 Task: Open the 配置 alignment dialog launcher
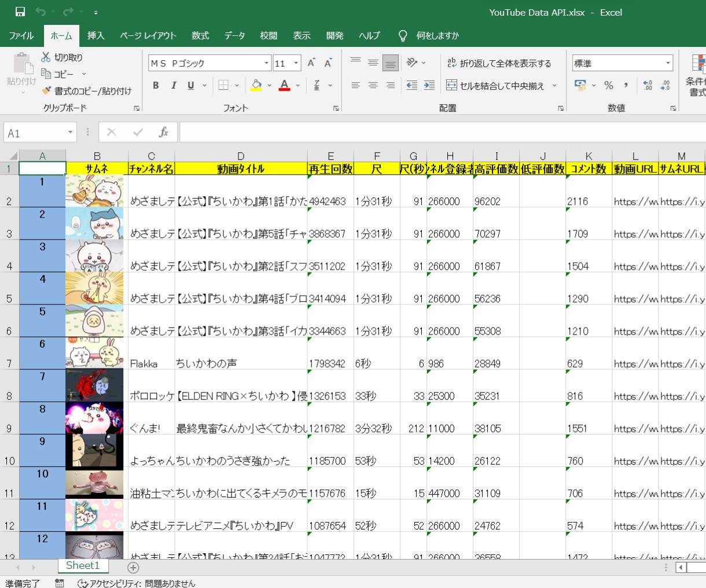[x=560, y=108]
